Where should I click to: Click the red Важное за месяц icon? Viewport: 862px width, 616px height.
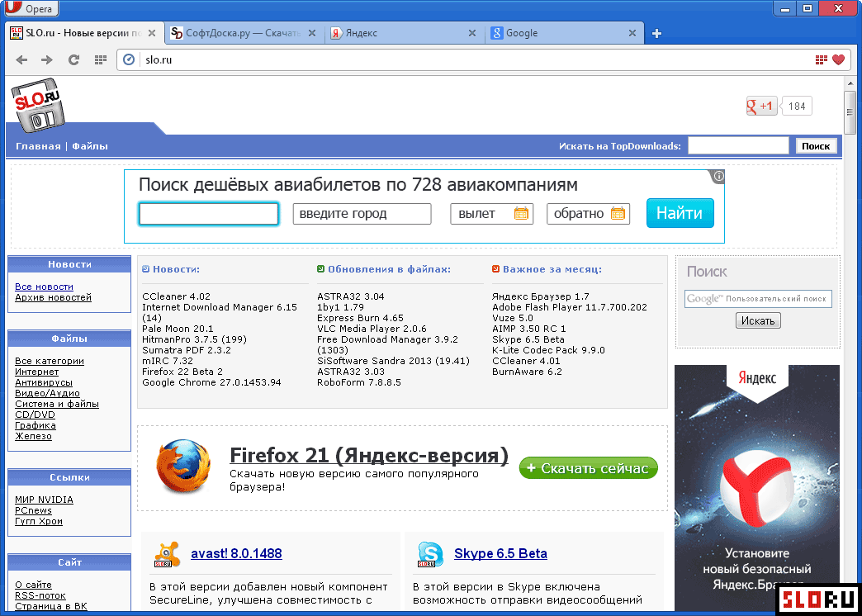click(x=496, y=269)
